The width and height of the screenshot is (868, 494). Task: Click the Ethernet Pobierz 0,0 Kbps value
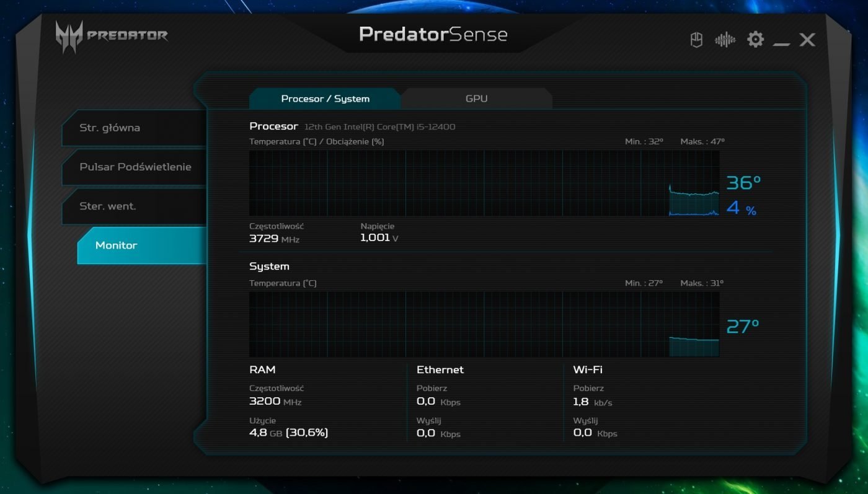[x=438, y=402]
